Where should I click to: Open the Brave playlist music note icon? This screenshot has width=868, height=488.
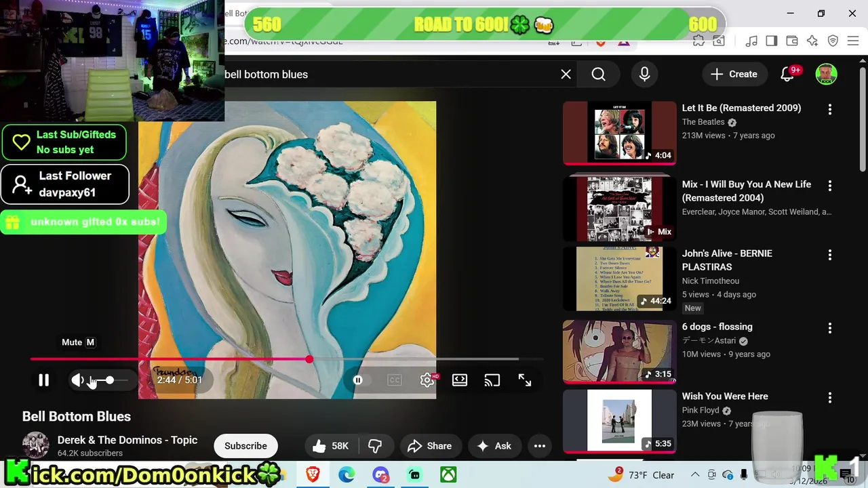(x=751, y=41)
